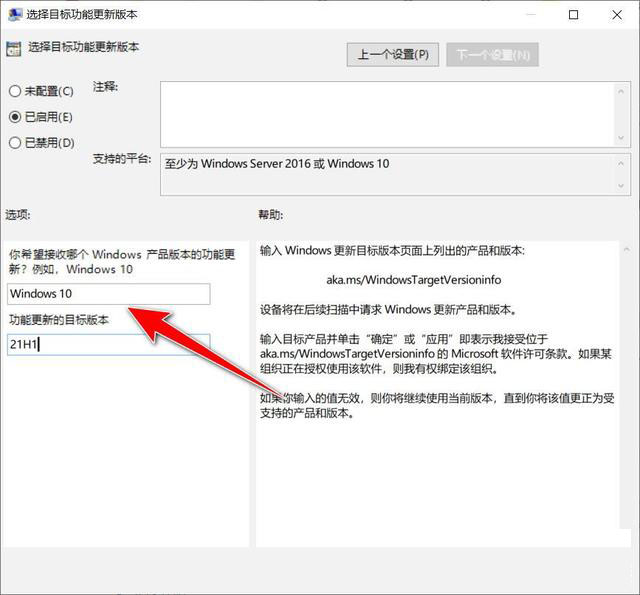
Task: Close the dialog window
Action: tap(617, 15)
